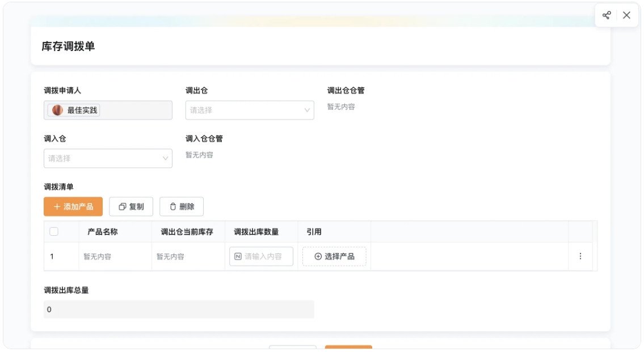Click the 删除 button to remove rows
Screen dimensions: 644x352
coord(182,206)
